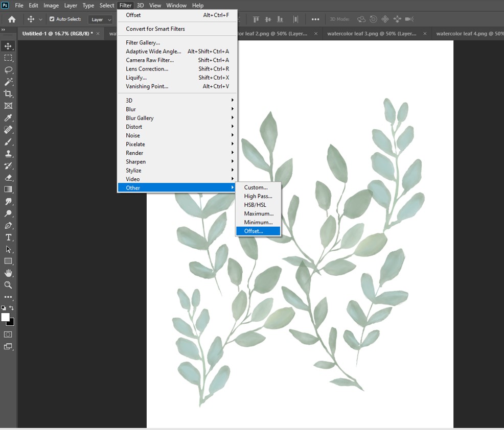The height and width of the screenshot is (430, 504).
Task: Click the white foreground color swatch
Action: point(6,317)
